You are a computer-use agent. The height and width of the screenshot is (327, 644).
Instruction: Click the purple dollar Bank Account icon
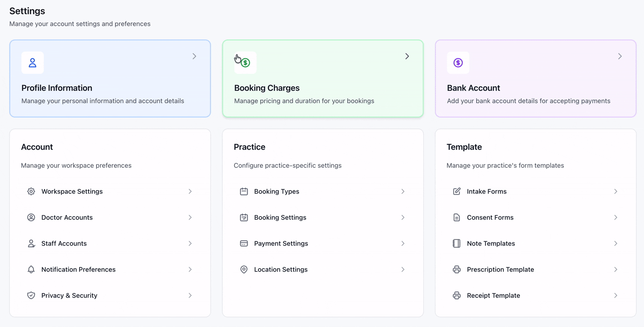[x=458, y=63]
